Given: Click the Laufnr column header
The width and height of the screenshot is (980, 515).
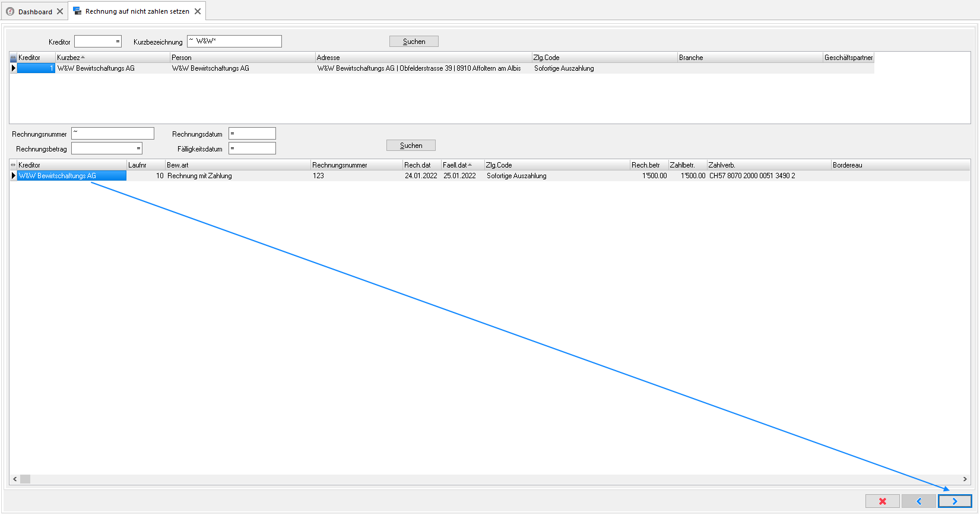Looking at the screenshot, I should point(146,165).
